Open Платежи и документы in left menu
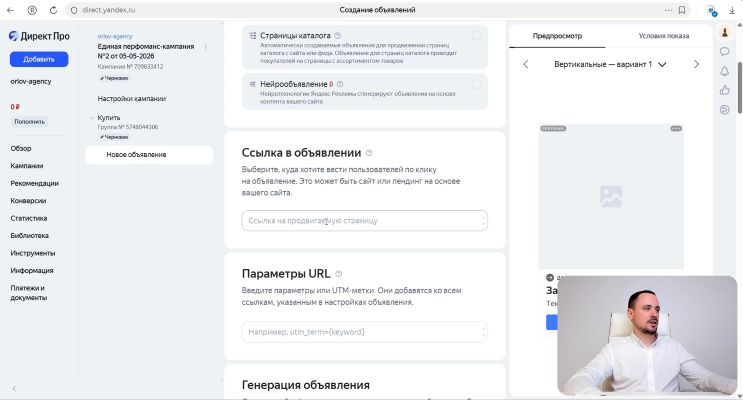Image resolution: width=743 pixels, height=400 pixels. click(x=29, y=293)
